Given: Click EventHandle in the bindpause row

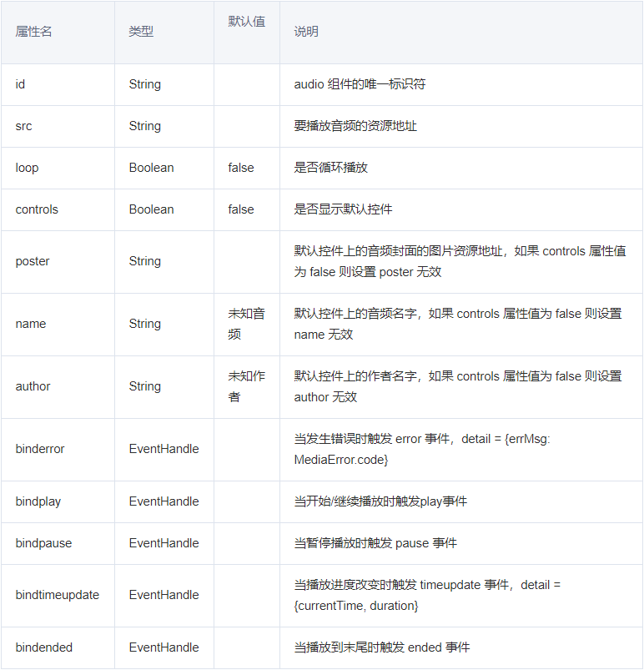Looking at the screenshot, I should pyautogui.click(x=164, y=543).
